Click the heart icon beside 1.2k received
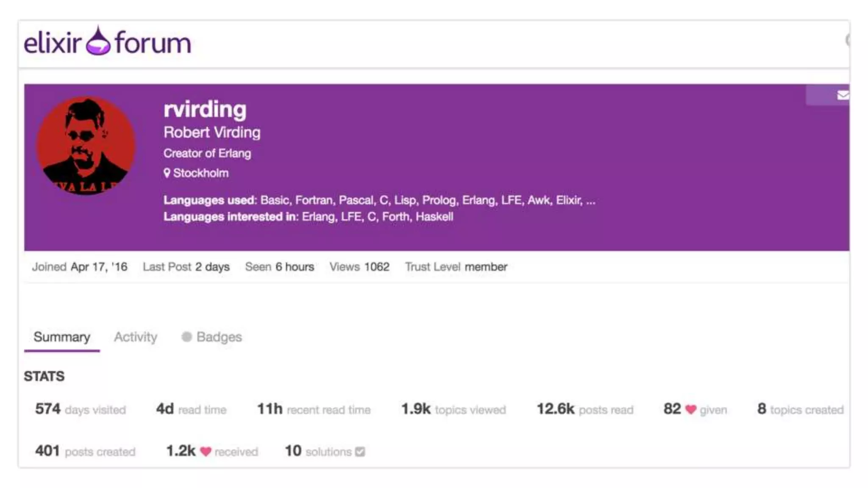This screenshot has width=868, height=488. [206, 452]
